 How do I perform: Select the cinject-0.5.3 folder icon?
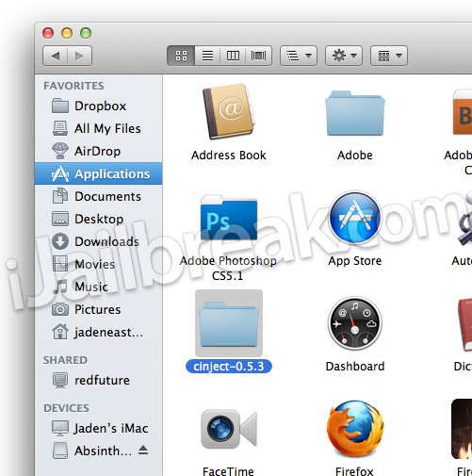pos(229,324)
